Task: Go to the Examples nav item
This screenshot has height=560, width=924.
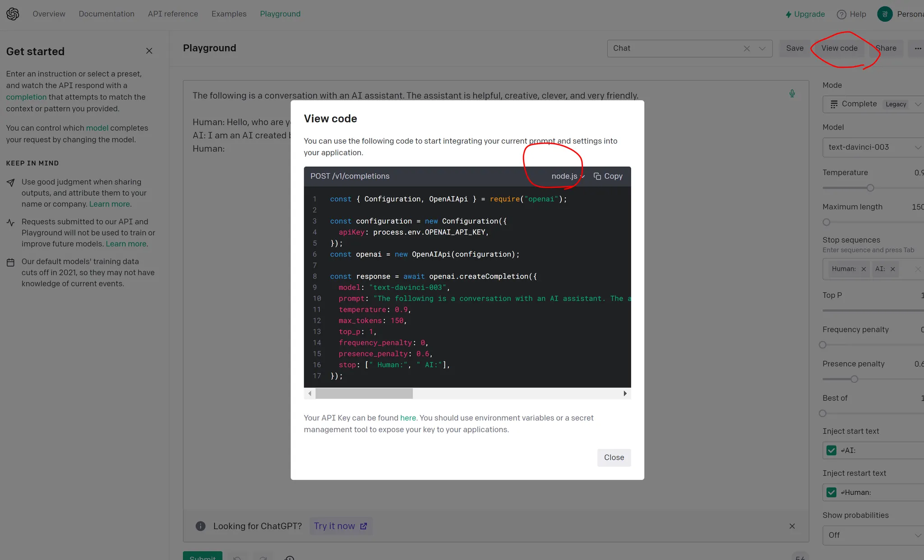Action: click(x=229, y=14)
